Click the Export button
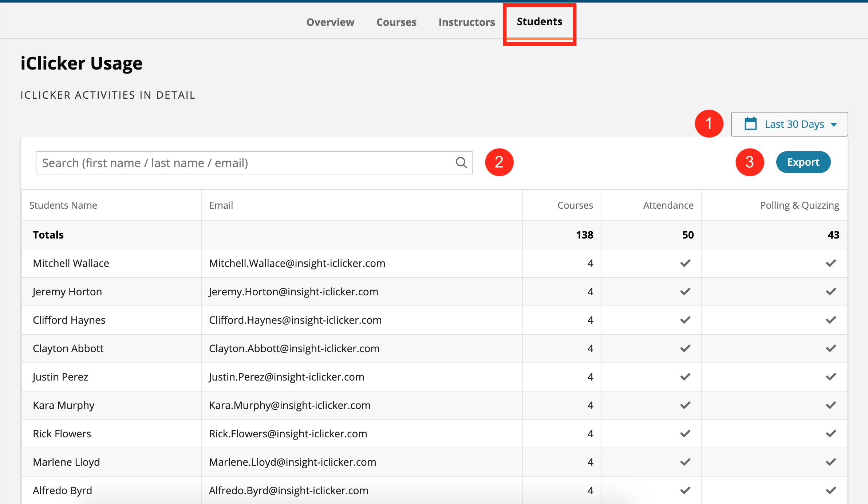Image resolution: width=868 pixels, height=504 pixels. (803, 162)
